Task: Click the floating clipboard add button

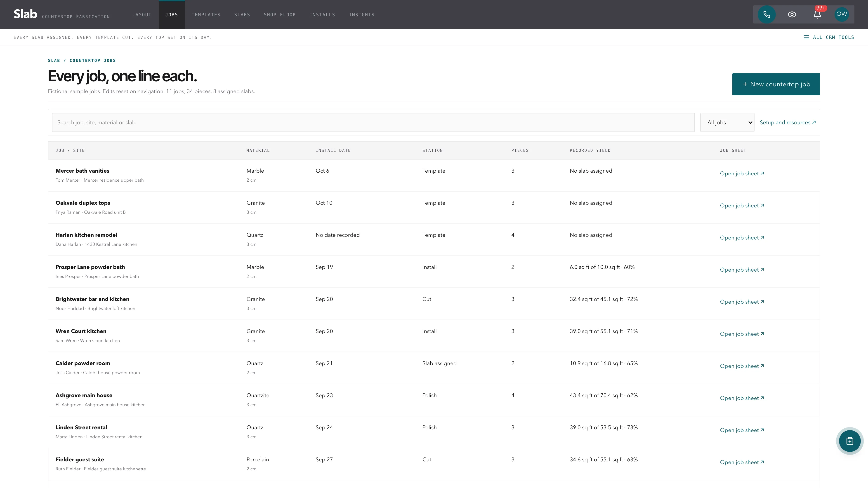Action: (849, 441)
